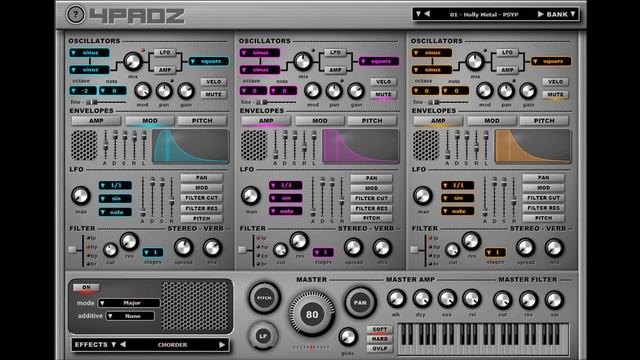Click pink LFO envelope D slider
The height and width of the screenshot is (360, 640).
pyautogui.click(x=322, y=197)
